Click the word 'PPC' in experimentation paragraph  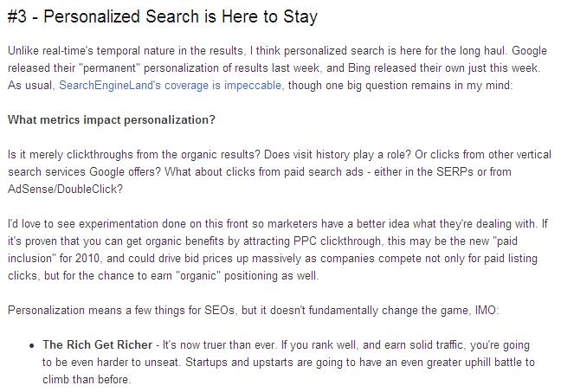305,241
